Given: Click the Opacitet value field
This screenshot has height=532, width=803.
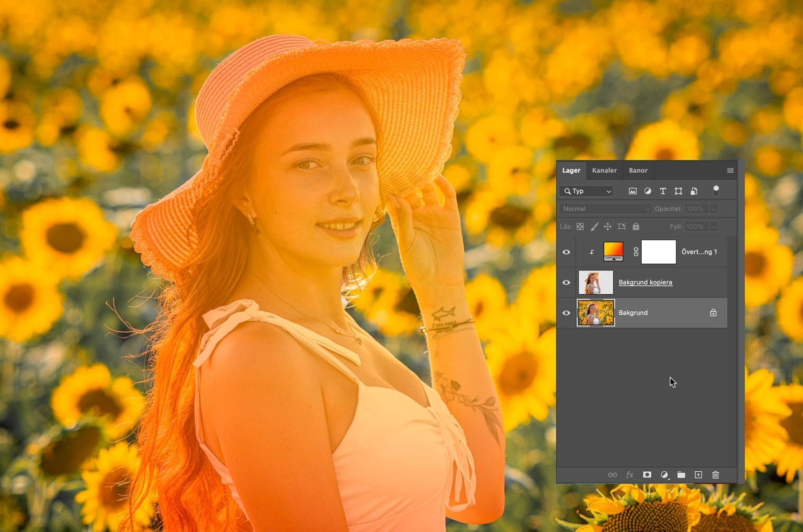Looking at the screenshot, I should (x=696, y=209).
